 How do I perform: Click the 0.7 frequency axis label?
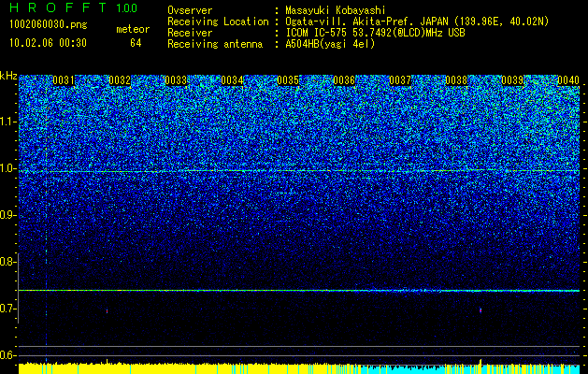[x=7, y=309]
